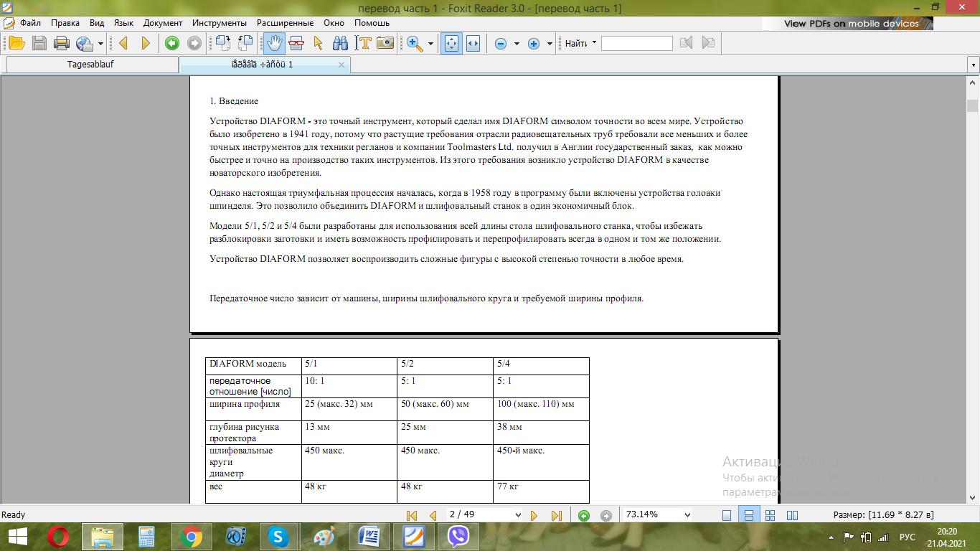Image resolution: width=980 pixels, height=551 pixels.
Task: Save the document with the floppy icon
Action: pos(39,43)
